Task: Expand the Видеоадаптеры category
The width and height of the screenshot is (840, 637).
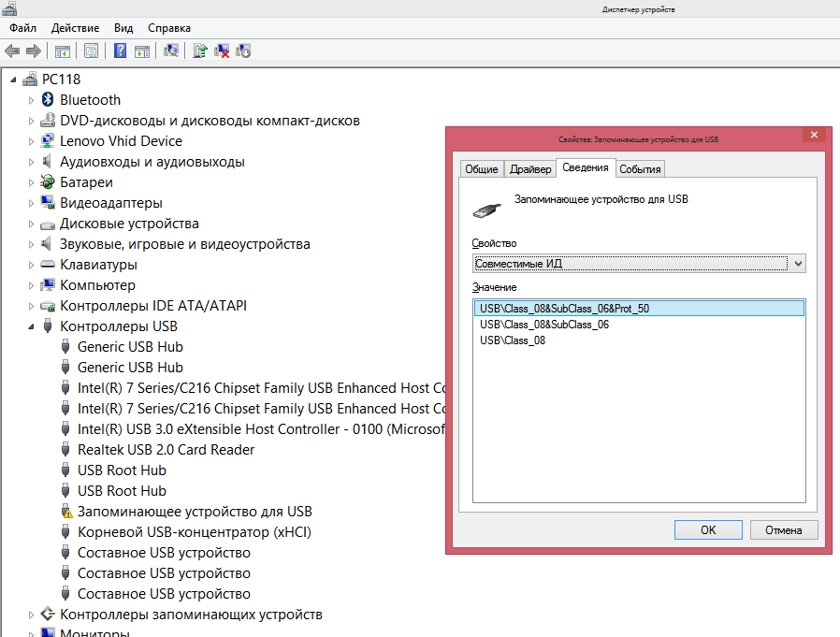Action: [x=31, y=203]
